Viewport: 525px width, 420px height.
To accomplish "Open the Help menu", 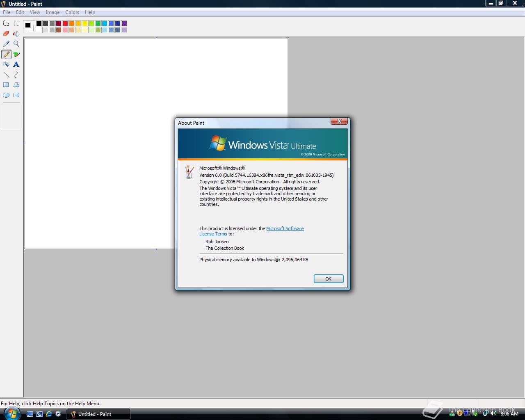I will (90, 12).
